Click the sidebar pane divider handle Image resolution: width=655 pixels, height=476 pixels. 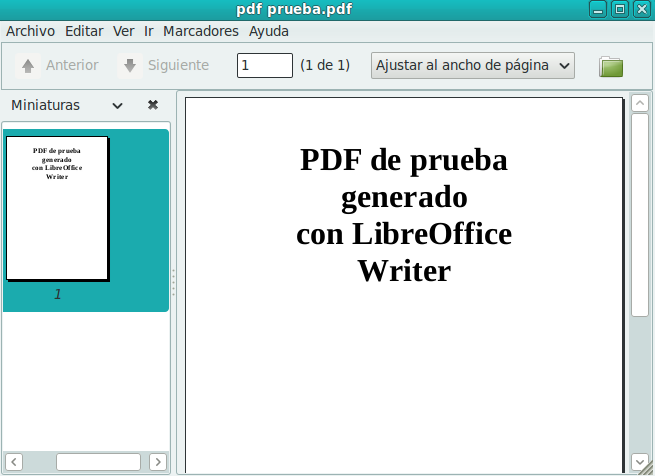[173, 283]
